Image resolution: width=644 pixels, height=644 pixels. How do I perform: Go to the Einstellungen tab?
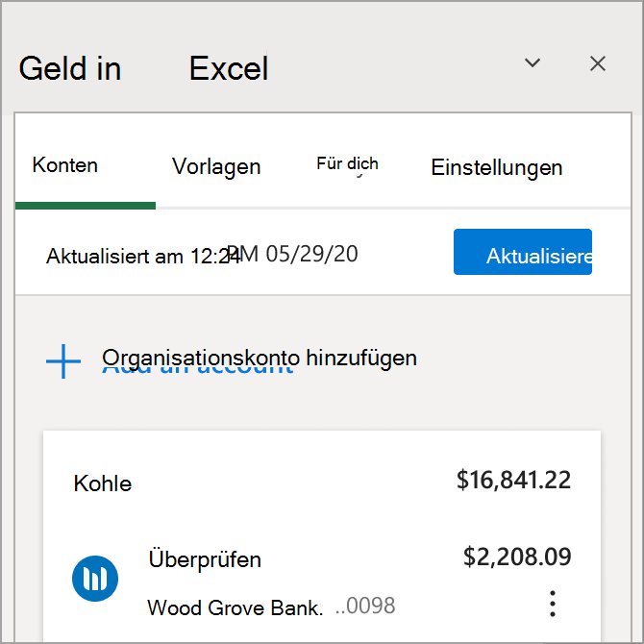coord(497,167)
